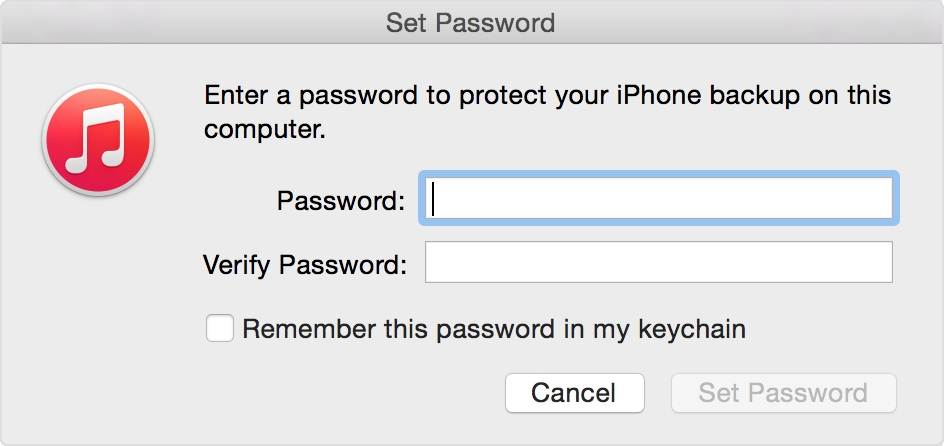Click the word "keychain" beside the checkbox

(694, 329)
